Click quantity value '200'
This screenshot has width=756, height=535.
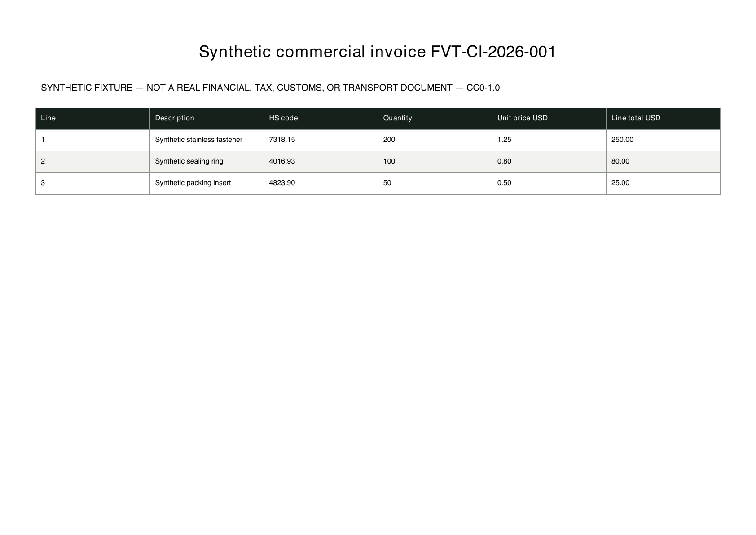tap(389, 140)
